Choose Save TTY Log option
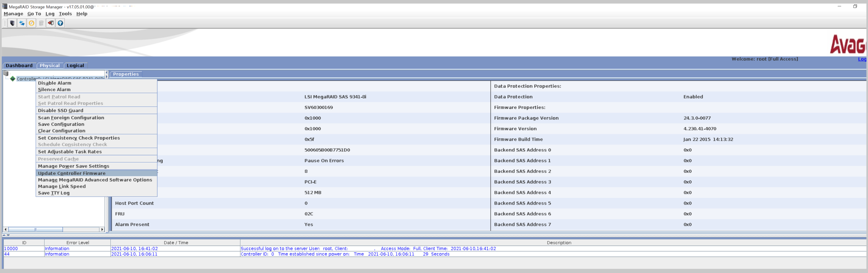Image resolution: width=868 pixels, height=273 pixels. pos(54,193)
